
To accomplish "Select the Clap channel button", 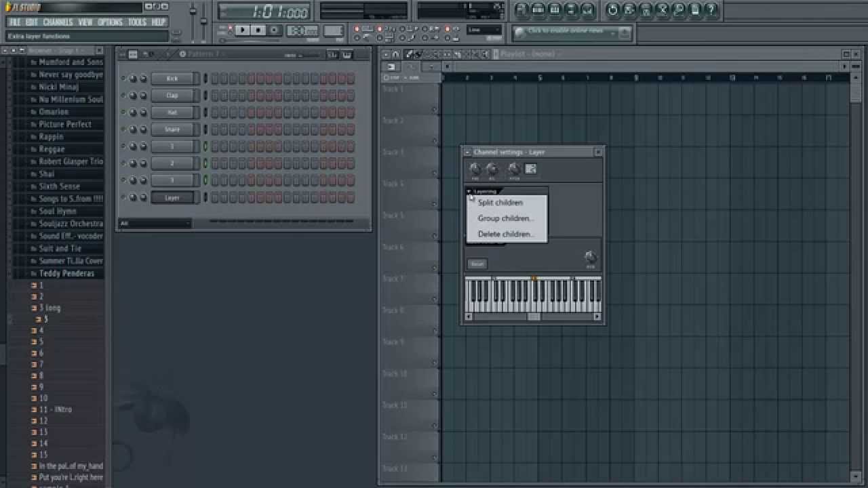I will [172, 96].
